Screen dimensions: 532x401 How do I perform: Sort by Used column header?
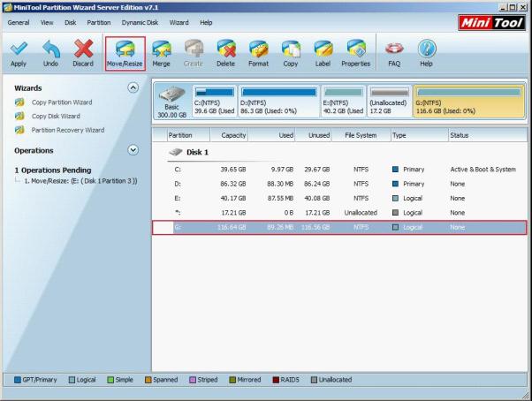pyautogui.click(x=272, y=135)
